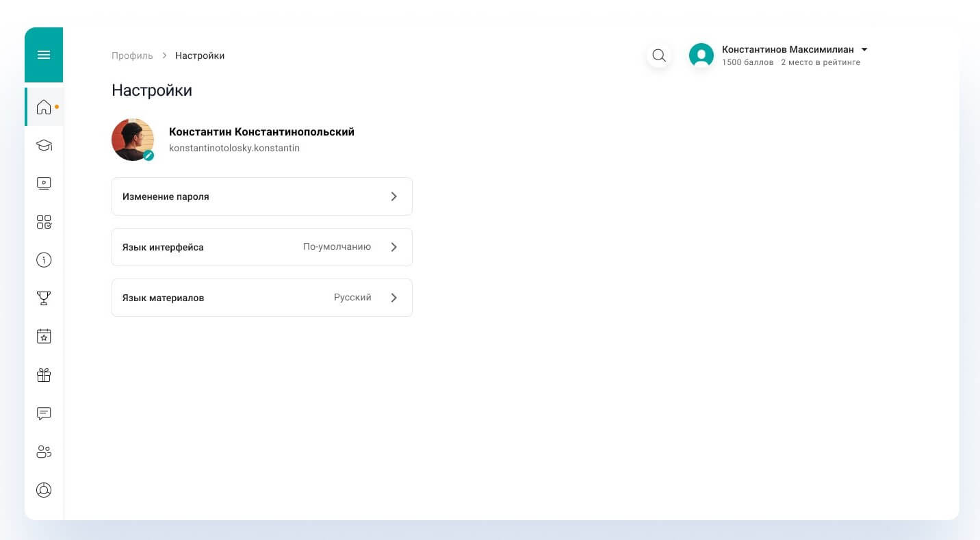Open the information circle icon
The height and width of the screenshot is (540, 980).
[44, 260]
